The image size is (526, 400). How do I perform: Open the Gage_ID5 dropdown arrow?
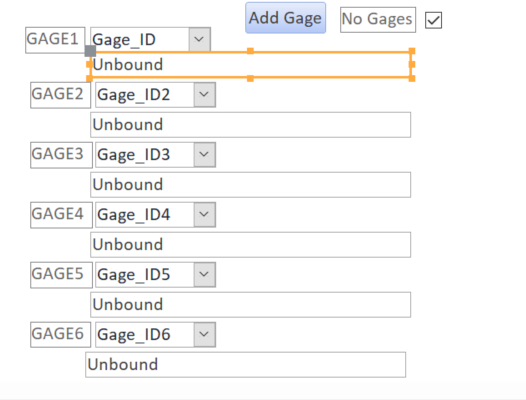(x=204, y=274)
